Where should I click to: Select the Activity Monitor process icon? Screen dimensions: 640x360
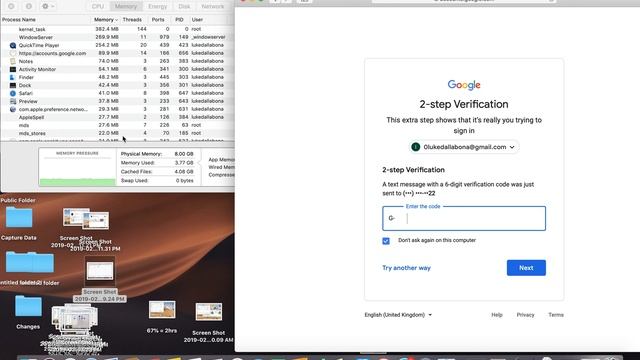tap(13, 69)
